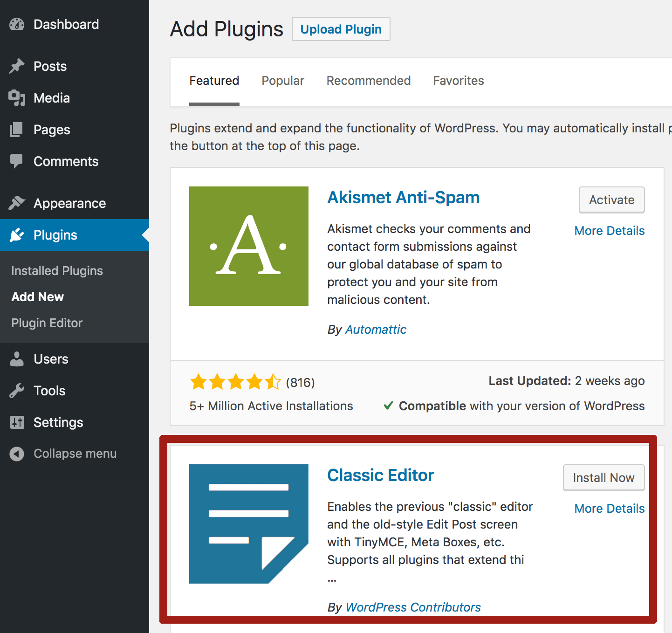Viewport: 672px width, 633px height.
Task: Click the Comments speech bubble icon
Action: click(x=16, y=161)
